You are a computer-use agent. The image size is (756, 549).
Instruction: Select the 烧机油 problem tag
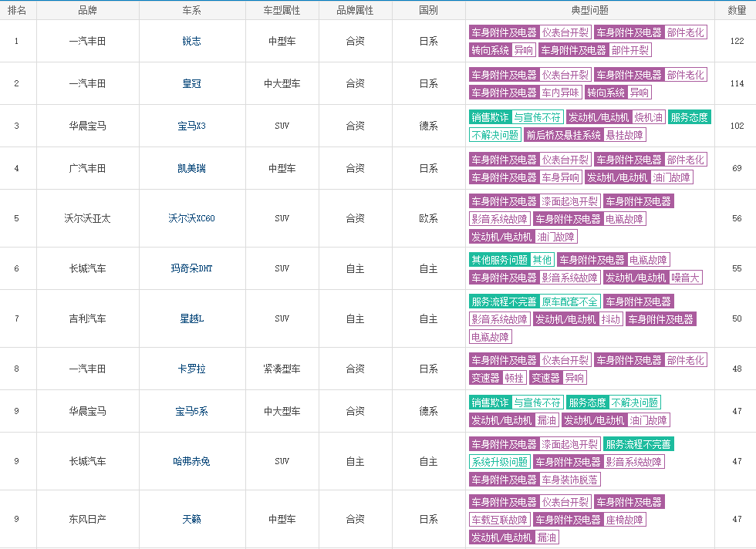[648, 117]
